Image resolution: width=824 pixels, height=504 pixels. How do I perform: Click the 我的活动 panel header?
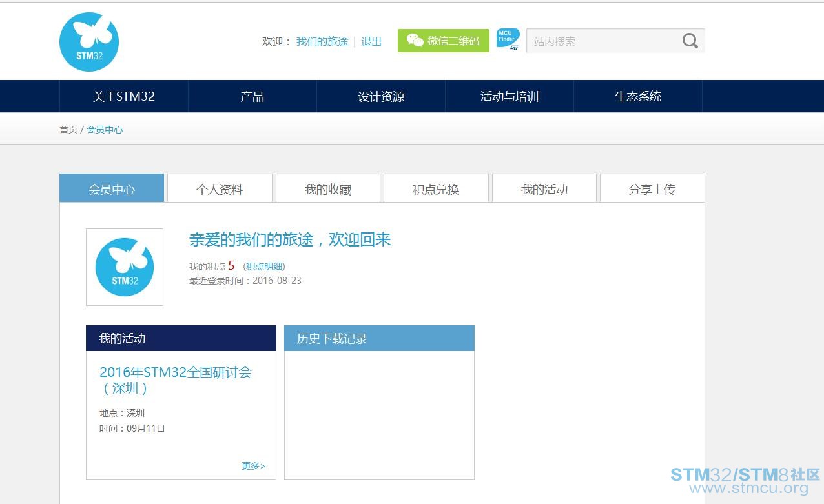tap(181, 338)
